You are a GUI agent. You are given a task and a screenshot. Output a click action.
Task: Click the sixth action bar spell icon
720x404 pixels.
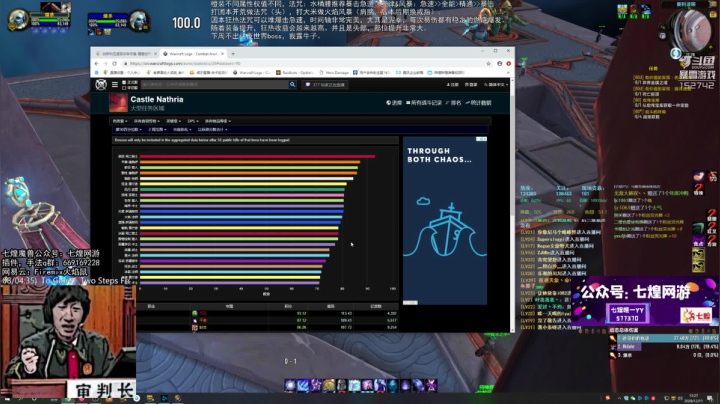coord(354,385)
